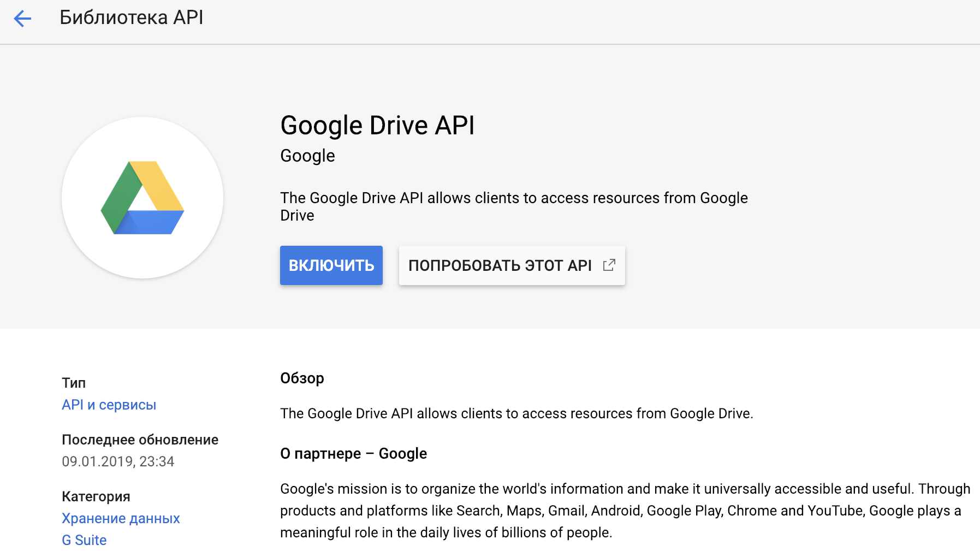
Task: Click the Категория label
Action: (96, 496)
